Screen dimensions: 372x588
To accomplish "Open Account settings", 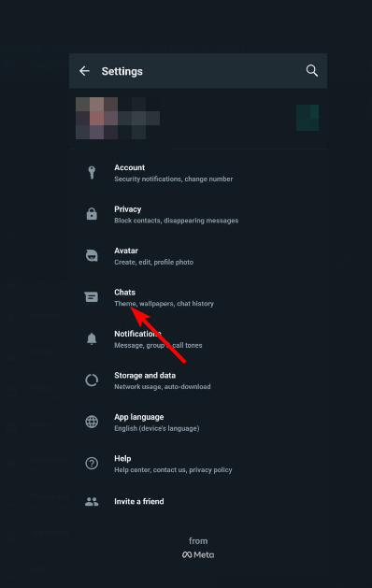I will 198,173.
